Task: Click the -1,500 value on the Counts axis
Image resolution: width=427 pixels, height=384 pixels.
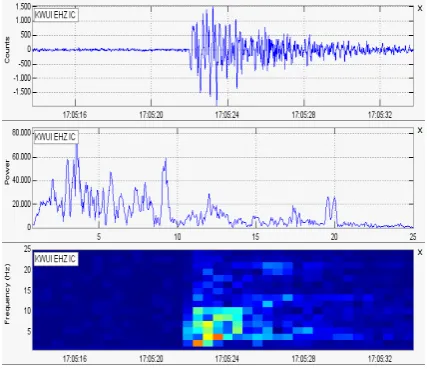Action: point(22,92)
